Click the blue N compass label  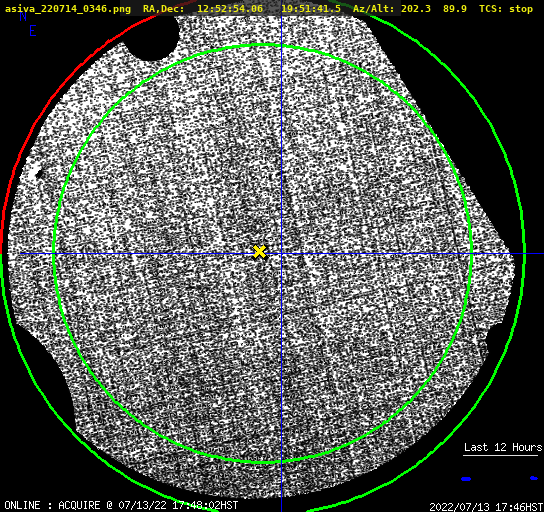pyautogui.click(x=23, y=16)
